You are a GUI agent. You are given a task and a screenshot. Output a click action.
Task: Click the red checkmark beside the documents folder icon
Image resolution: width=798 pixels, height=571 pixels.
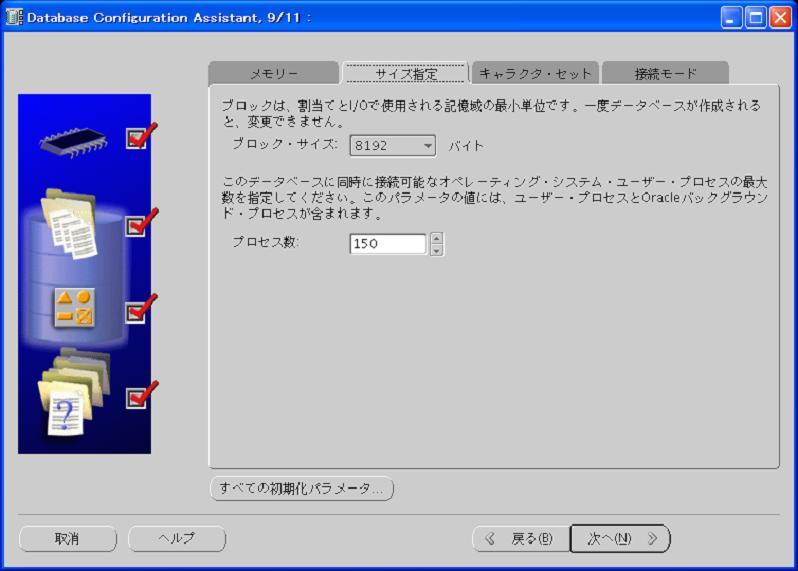coord(140,222)
